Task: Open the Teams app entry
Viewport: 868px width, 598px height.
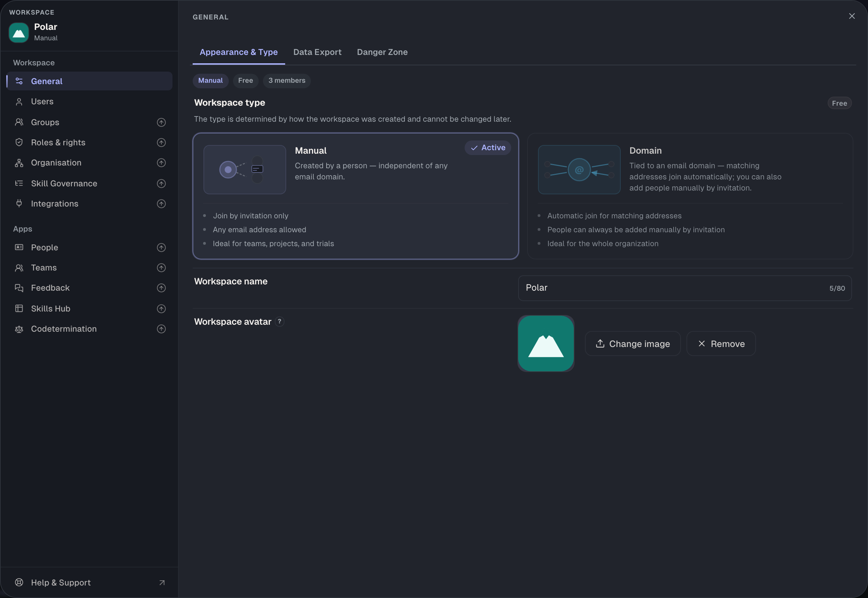Action: (89, 267)
